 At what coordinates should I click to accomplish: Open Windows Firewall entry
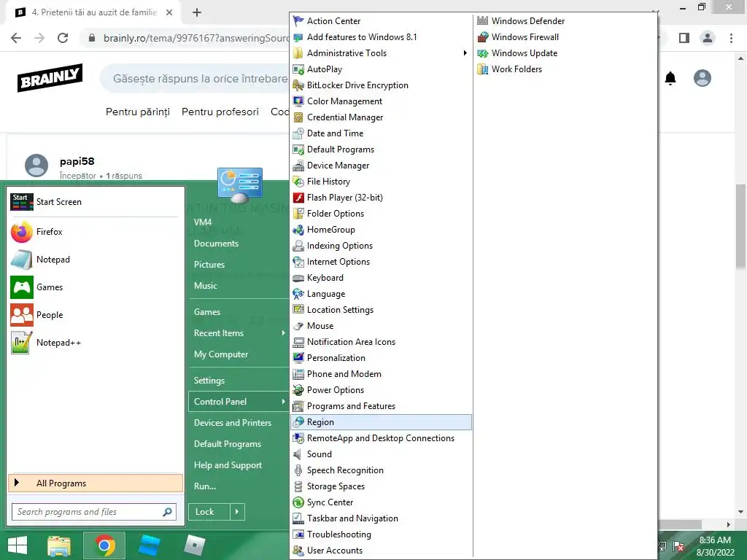(x=565, y=37)
